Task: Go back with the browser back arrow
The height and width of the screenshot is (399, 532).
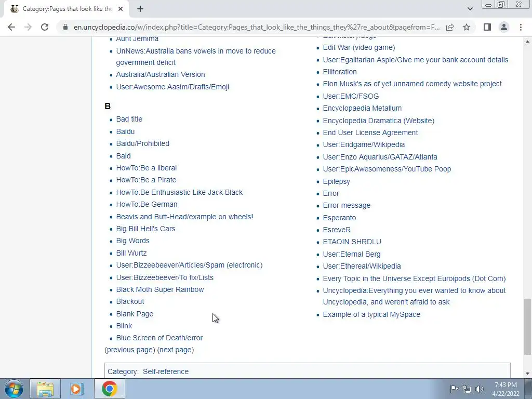Action: (x=11, y=27)
